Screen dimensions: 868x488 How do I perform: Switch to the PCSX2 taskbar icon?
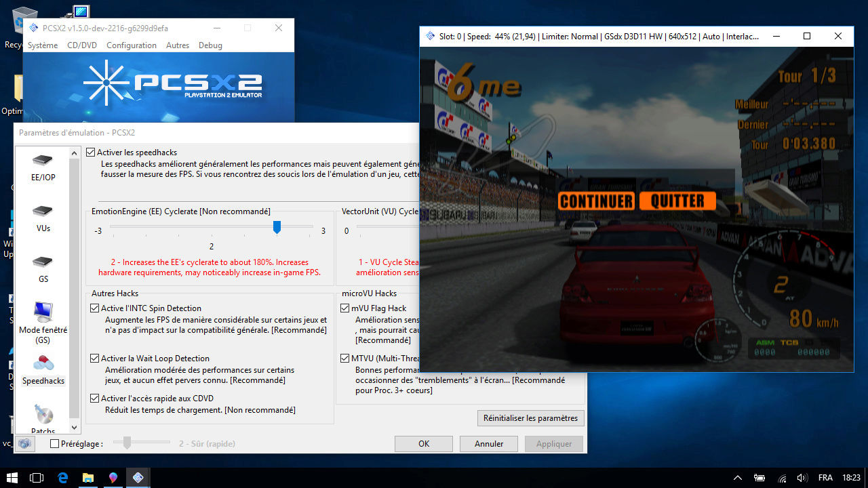pyautogui.click(x=138, y=478)
